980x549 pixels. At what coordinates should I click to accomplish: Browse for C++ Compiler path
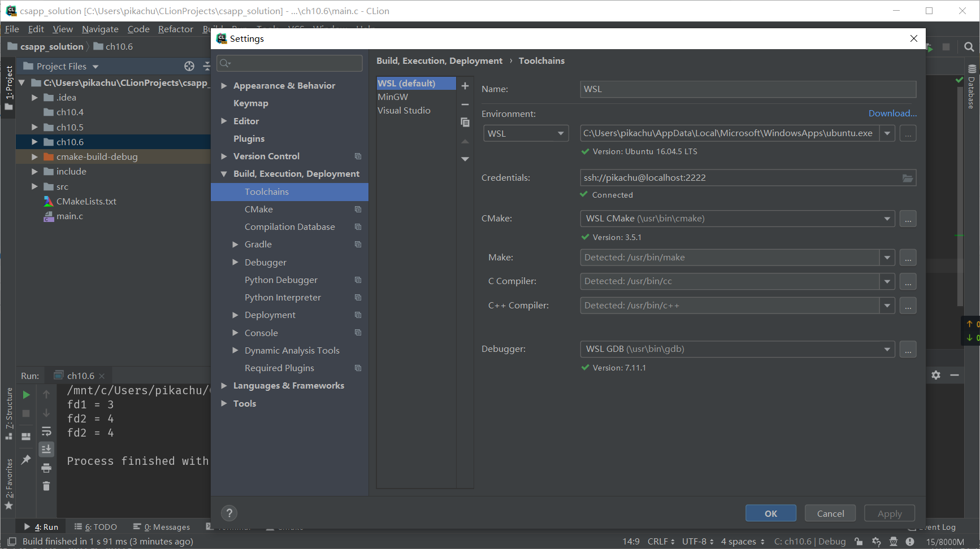tap(908, 306)
